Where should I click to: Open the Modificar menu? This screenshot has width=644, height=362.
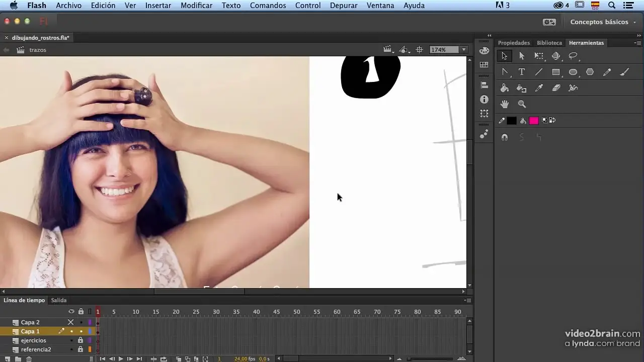pos(196,6)
